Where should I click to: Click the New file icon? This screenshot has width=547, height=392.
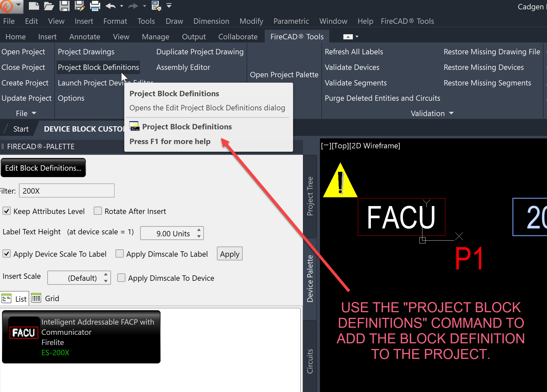click(34, 6)
